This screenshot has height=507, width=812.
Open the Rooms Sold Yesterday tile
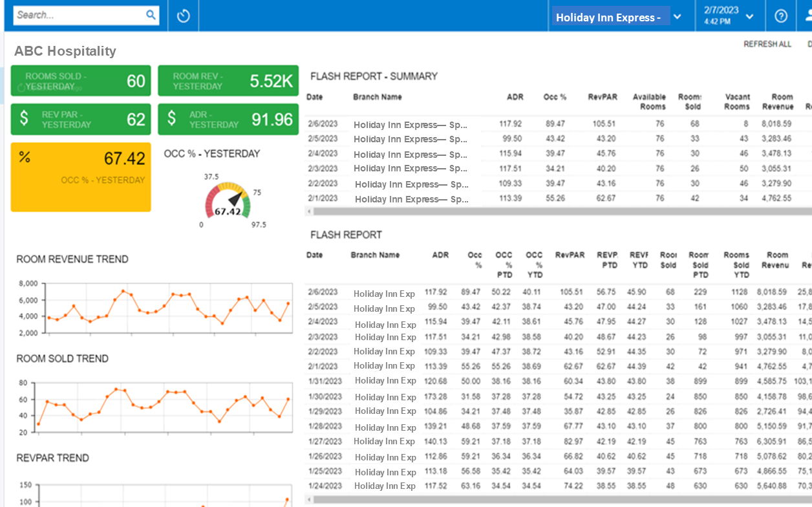pos(81,81)
